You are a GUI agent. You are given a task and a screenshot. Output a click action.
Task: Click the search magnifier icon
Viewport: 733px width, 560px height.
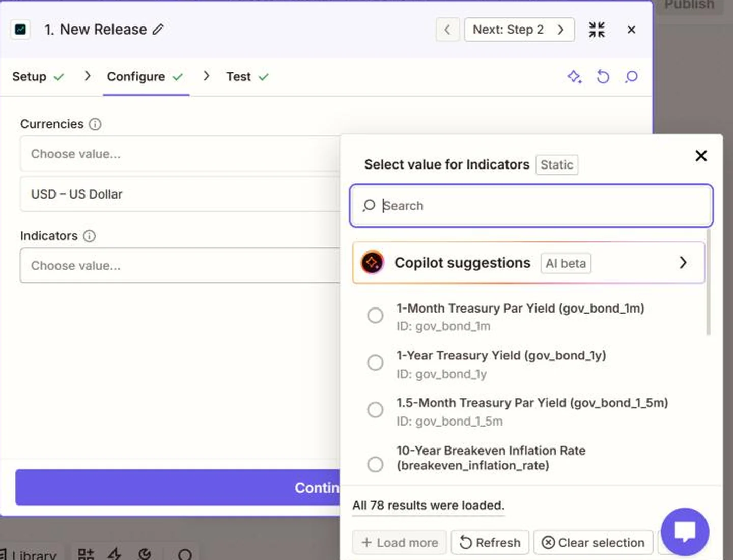coord(369,206)
